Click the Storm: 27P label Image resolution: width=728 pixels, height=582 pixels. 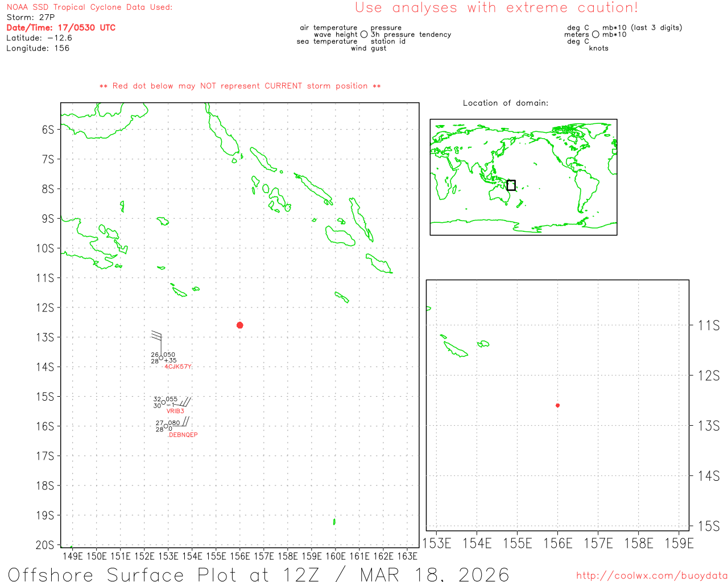[x=31, y=18]
